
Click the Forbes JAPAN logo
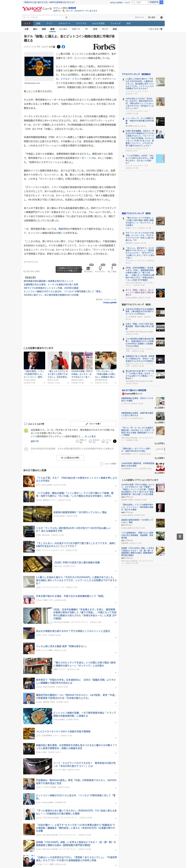click(104, 47)
